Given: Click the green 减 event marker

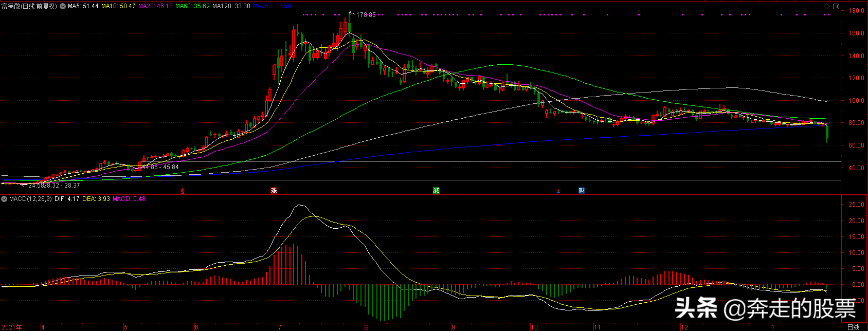Looking at the screenshot, I should tap(436, 191).
